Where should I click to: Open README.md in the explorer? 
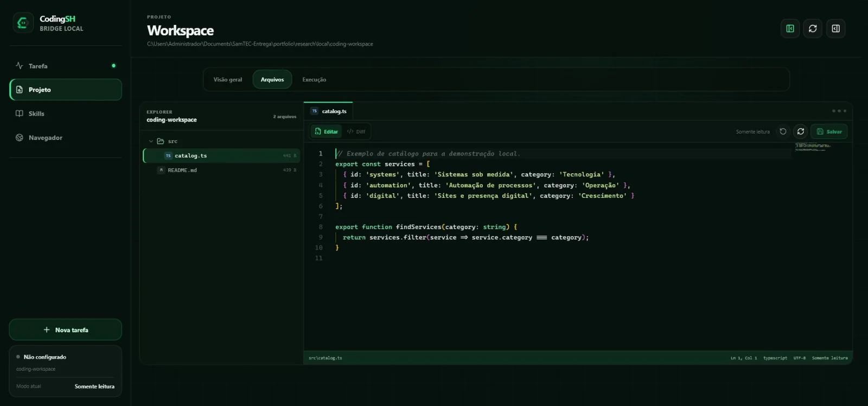tap(221, 170)
